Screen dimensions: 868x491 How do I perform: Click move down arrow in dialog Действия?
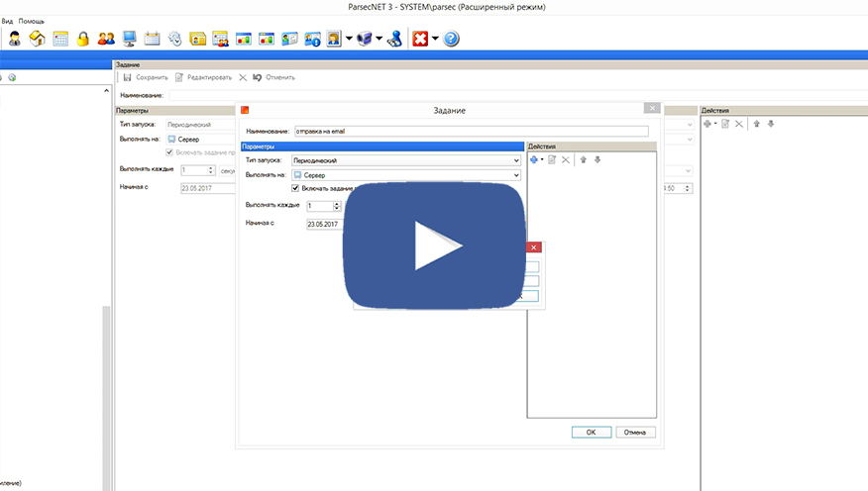(597, 159)
